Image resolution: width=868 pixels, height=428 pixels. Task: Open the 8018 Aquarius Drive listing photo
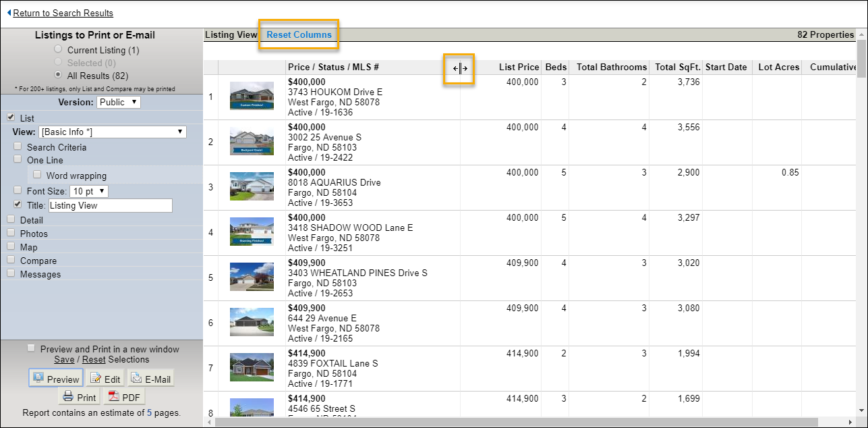point(252,187)
